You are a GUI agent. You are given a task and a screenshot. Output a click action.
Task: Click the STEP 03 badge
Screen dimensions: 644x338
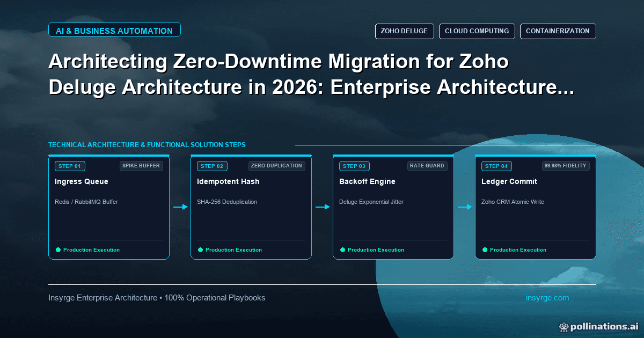[x=354, y=166]
